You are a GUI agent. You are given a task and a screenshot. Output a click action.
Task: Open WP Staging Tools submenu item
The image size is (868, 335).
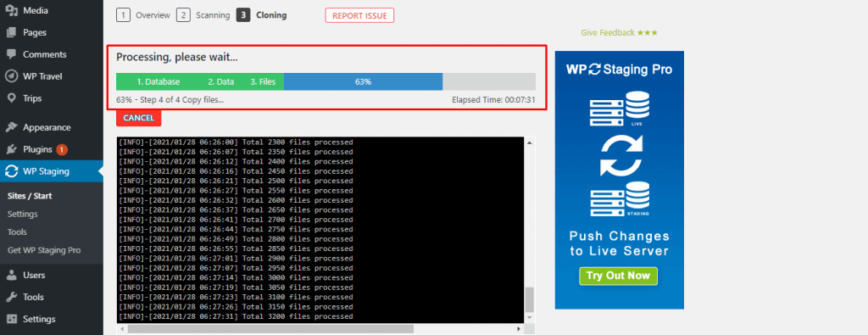(x=17, y=232)
